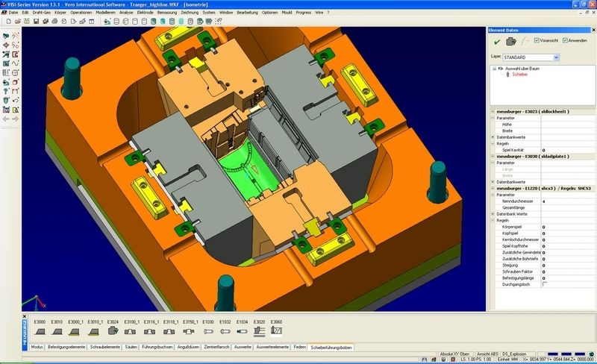Click the Absolut XY Oben status entry
Image resolution: width=597 pixels, height=364 pixels.
point(454,354)
